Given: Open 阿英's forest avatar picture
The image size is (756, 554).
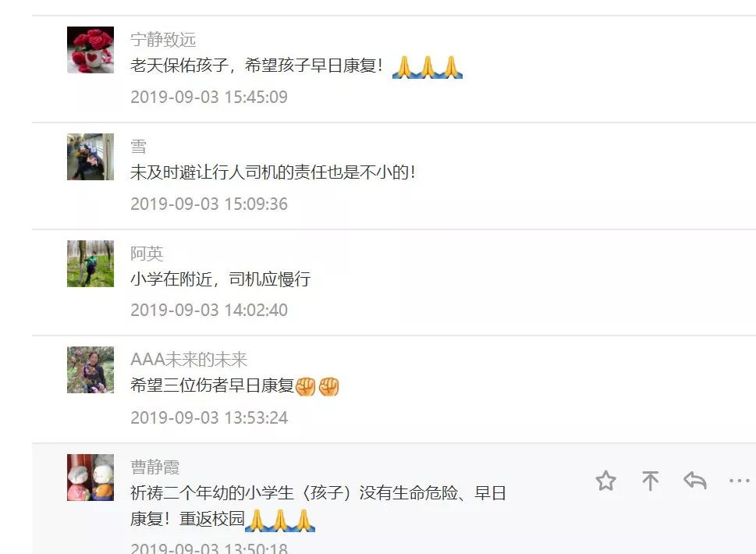Looking at the screenshot, I should [x=91, y=264].
